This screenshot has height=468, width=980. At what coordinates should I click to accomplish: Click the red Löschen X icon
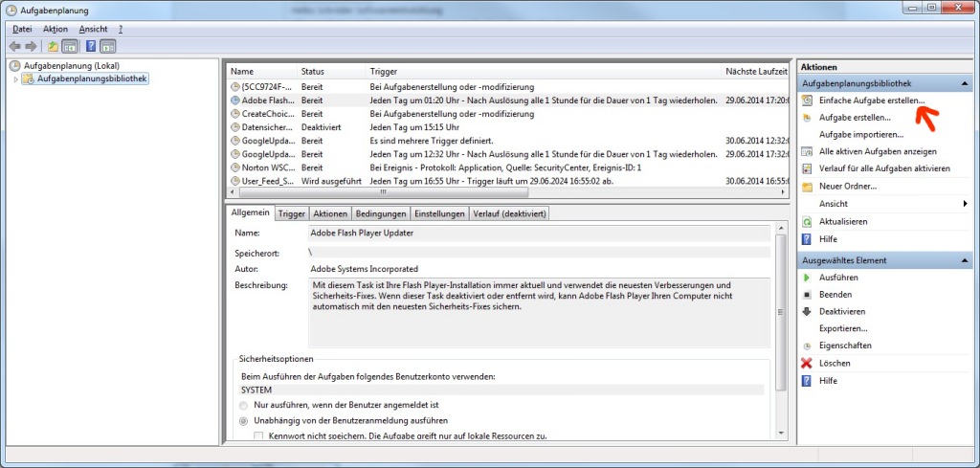click(x=808, y=363)
